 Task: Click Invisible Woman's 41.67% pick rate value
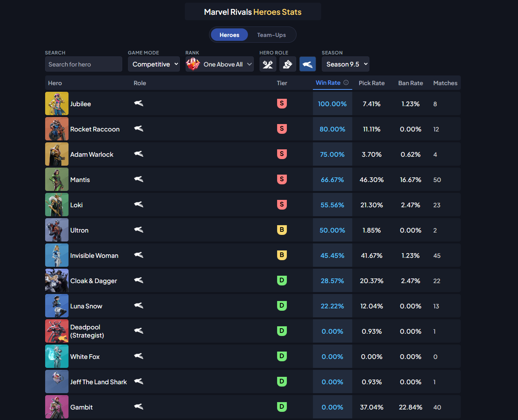(x=372, y=255)
